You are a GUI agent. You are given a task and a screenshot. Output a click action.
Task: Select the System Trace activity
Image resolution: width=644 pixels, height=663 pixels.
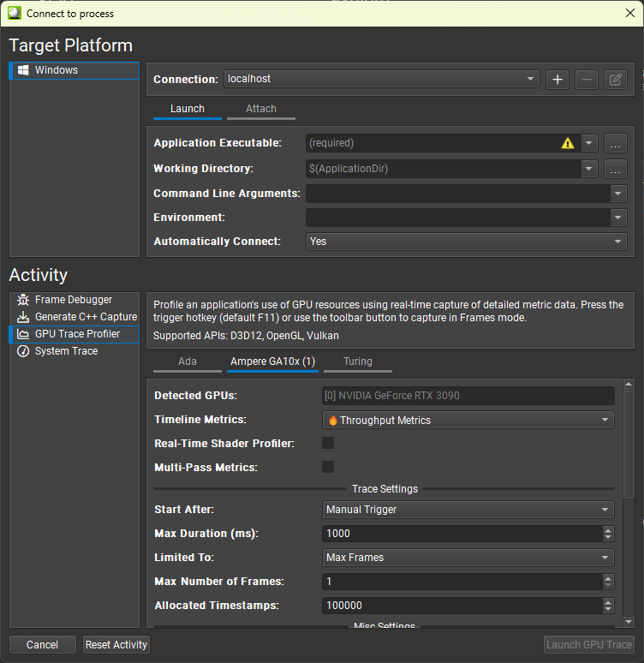pyautogui.click(x=66, y=351)
